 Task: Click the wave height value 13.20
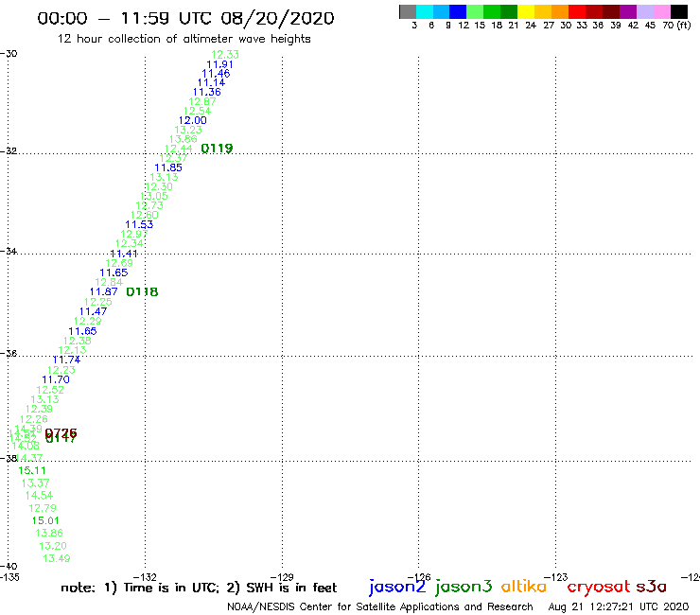[x=53, y=546]
